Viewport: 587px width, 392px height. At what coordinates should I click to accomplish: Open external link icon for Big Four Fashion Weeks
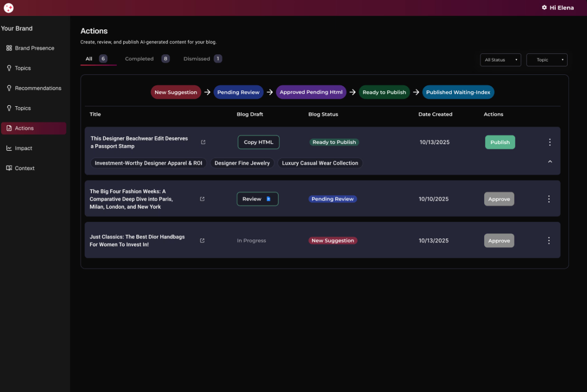pos(202,199)
